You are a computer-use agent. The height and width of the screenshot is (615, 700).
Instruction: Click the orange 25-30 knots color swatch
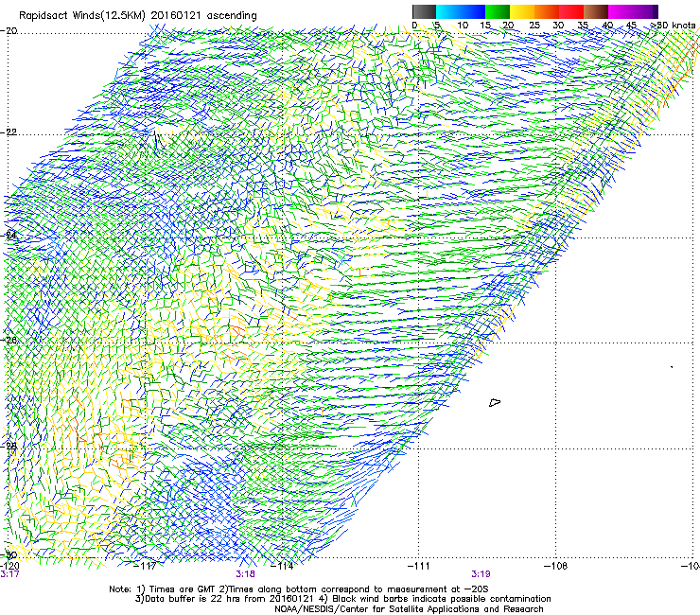(547, 11)
